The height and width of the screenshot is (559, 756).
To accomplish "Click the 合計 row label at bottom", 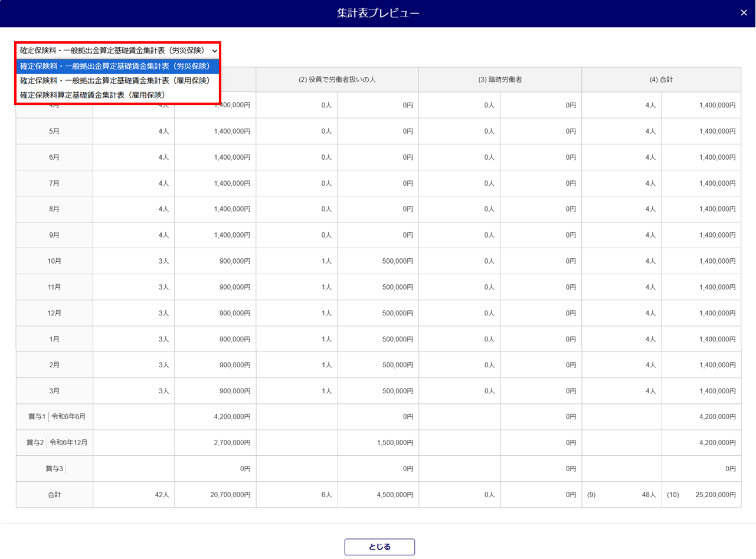I will (54, 495).
